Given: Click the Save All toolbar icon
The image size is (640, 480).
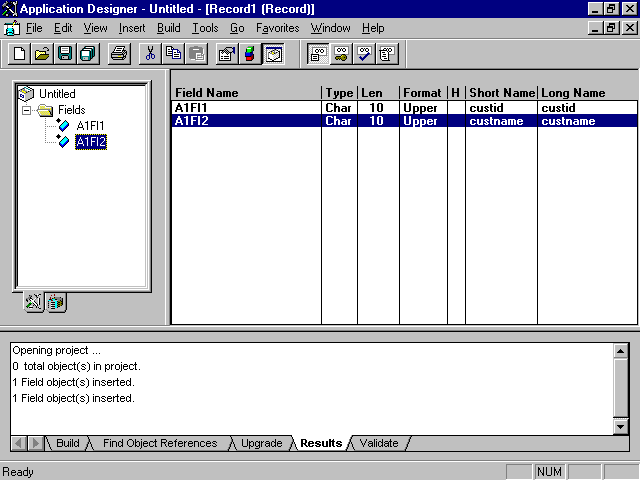Looking at the screenshot, I should click(88, 54).
